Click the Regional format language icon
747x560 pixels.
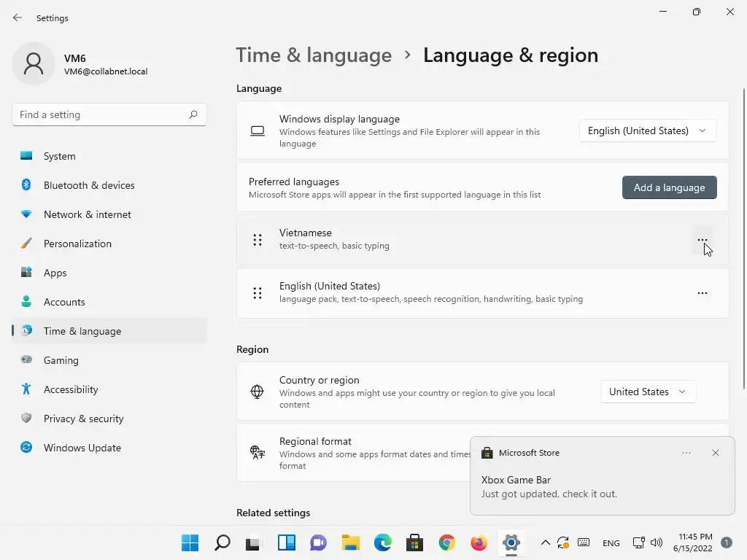(258, 452)
